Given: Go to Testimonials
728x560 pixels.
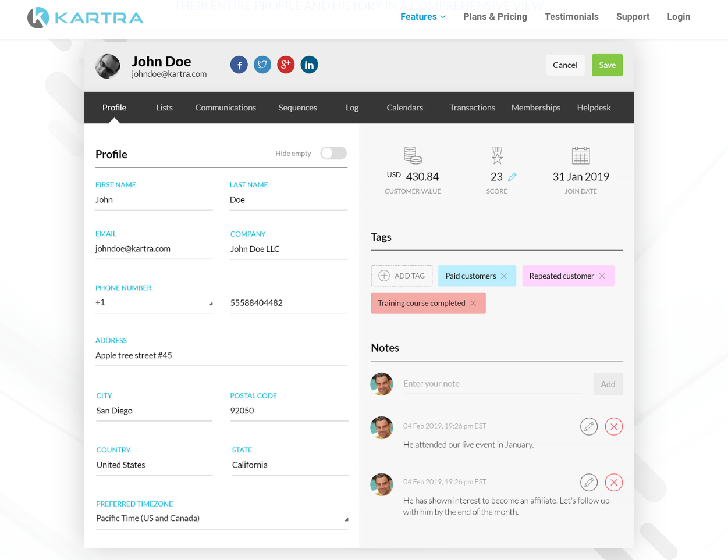Looking at the screenshot, I should point(571,17).
